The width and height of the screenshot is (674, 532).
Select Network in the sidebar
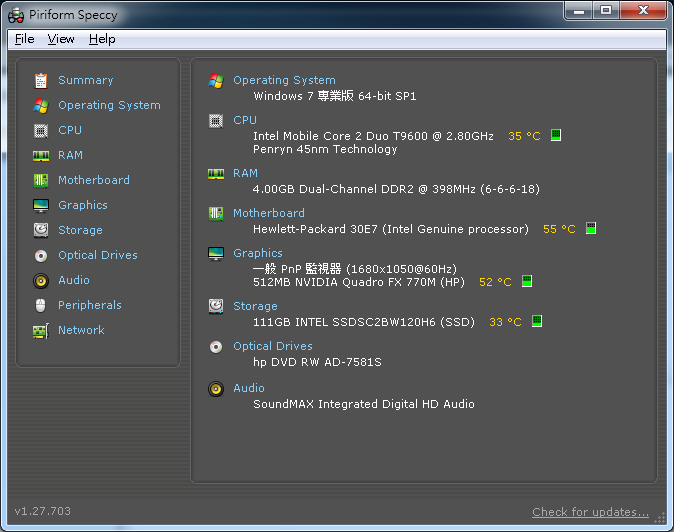tap(81, 330)
